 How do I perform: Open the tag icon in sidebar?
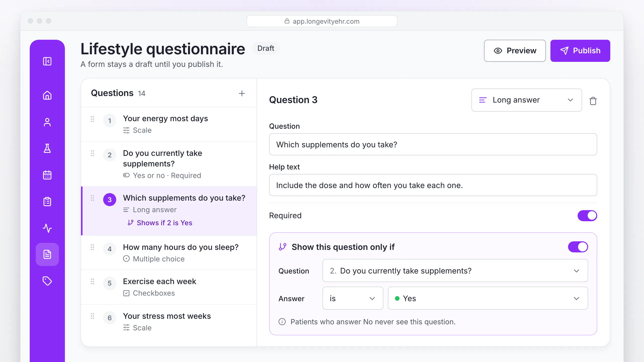click(47, 281)
